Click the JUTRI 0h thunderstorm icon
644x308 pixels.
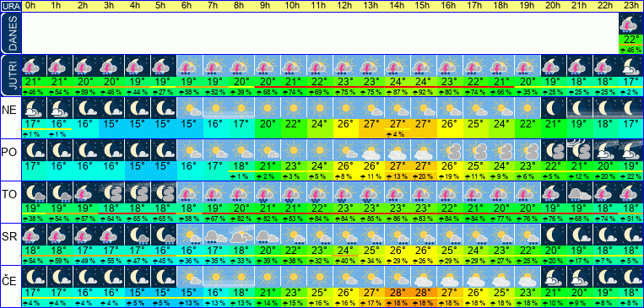coord(34,66)
